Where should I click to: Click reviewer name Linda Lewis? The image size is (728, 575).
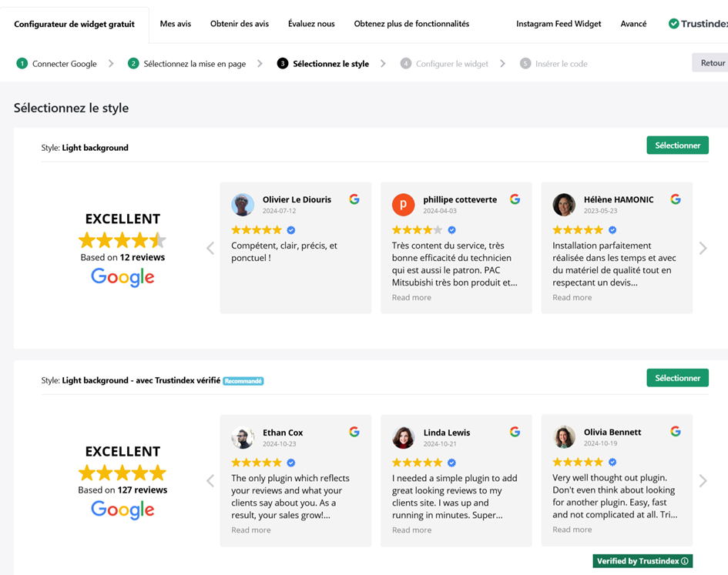click(x=447, y=433)
